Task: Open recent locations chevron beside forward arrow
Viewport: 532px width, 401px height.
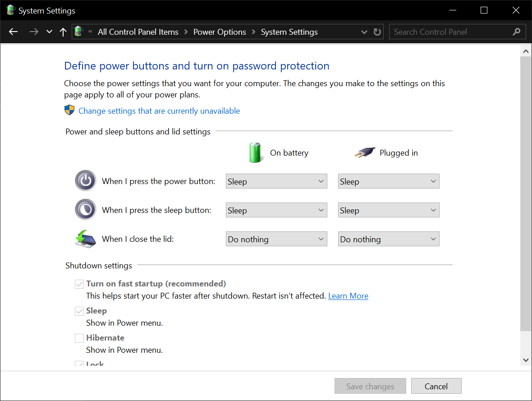Action: pos(49,32)
